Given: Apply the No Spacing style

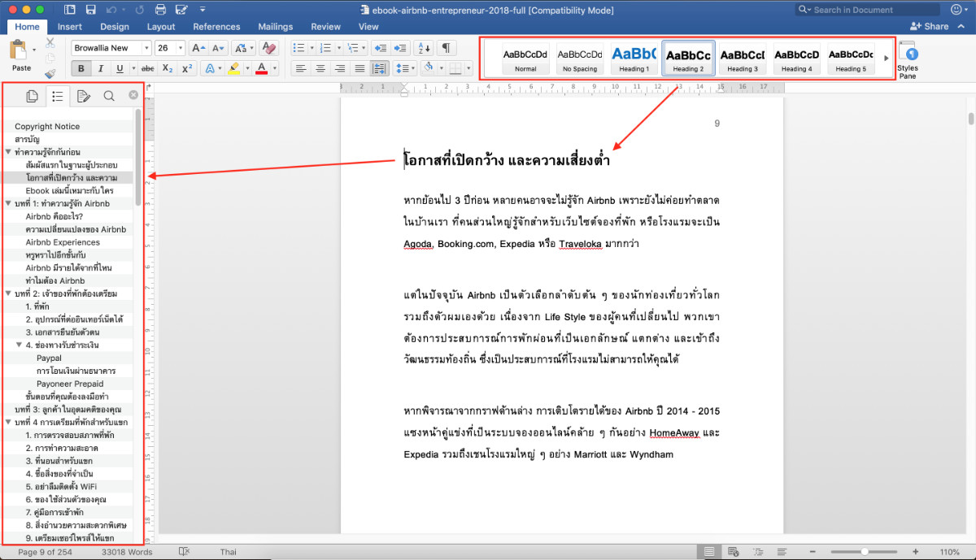Looking at the screenshot, I should pyautogui.click(x=579, y=59).
